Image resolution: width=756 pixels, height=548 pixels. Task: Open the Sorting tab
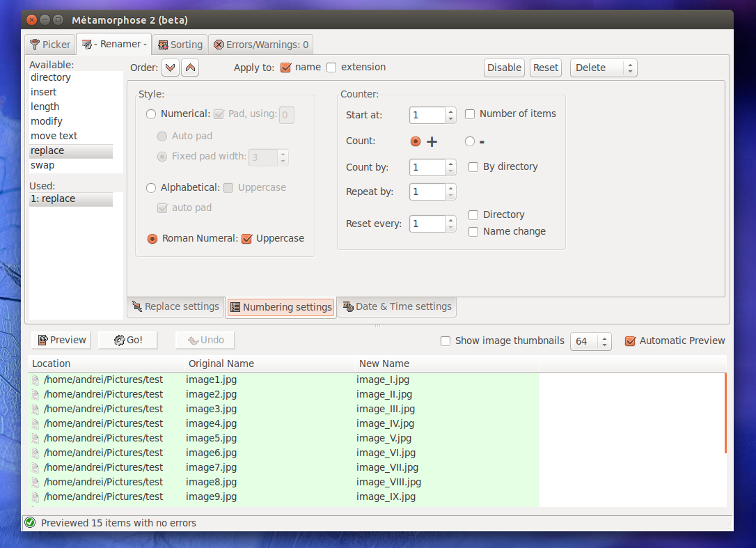pos(180,45)
